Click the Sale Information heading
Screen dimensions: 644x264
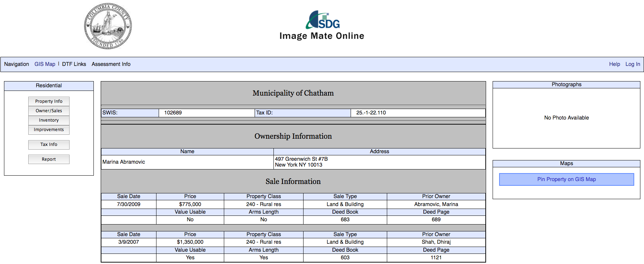293,181
